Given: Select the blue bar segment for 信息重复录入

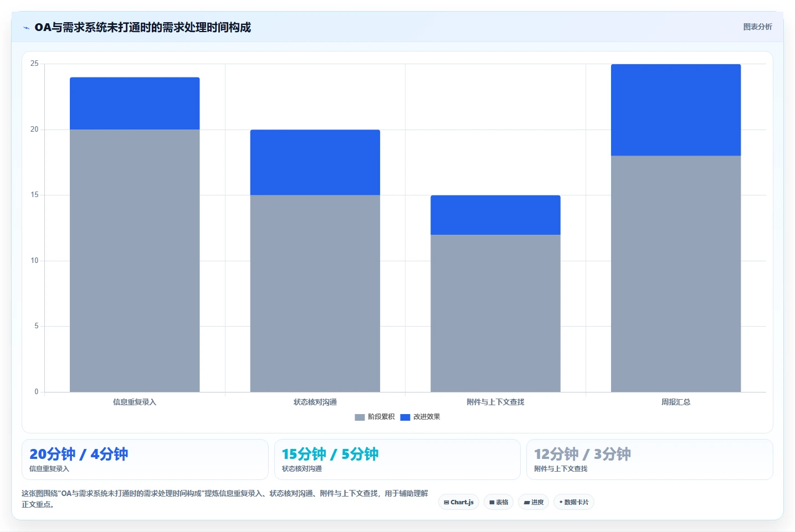Looking at the screenshot, I should point(135,104).
